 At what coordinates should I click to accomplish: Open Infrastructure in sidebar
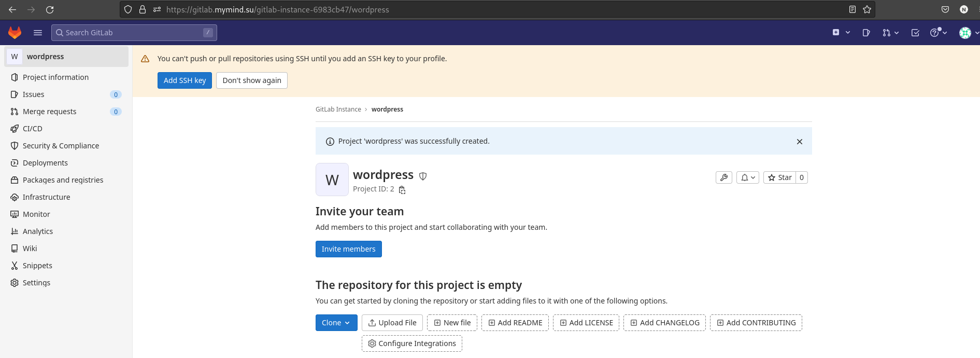click(x=66, y=197)
